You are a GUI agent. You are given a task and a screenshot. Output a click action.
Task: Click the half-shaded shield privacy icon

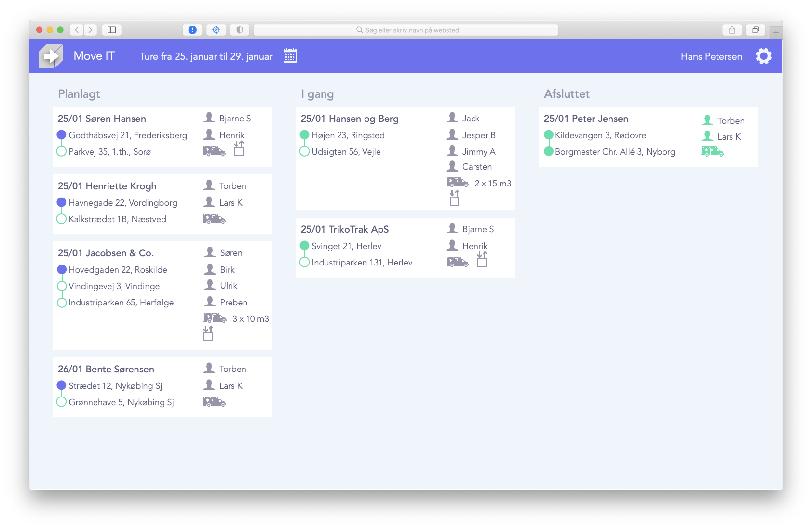click(240, 30)
